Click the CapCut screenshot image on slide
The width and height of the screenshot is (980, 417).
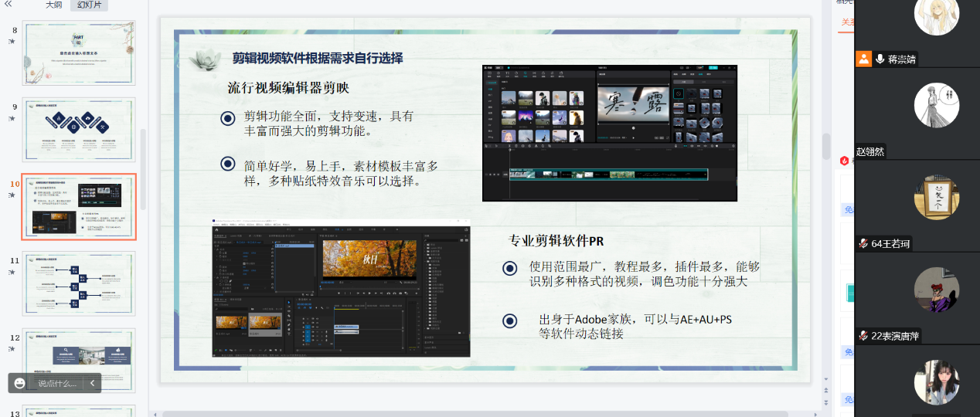pyautogui.click(x=609, y=133)
